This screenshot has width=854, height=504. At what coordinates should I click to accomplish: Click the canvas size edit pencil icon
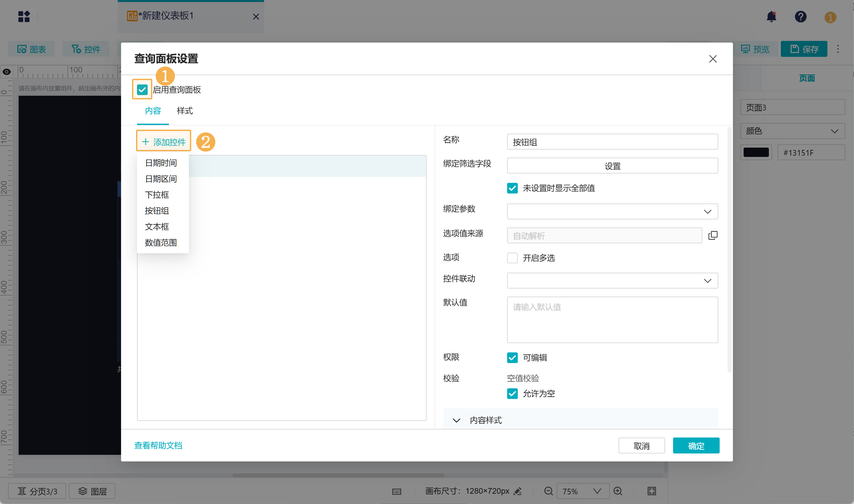(x=518, y=491)
